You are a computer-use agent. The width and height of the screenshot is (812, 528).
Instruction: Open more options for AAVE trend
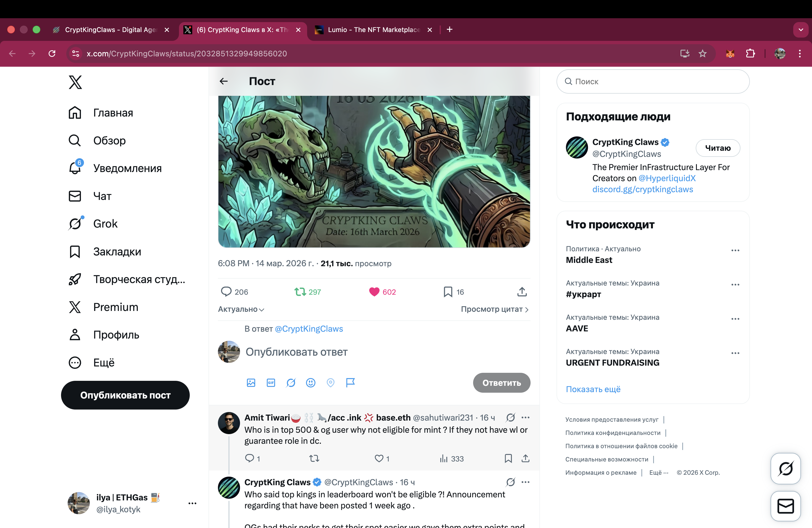coord(735,319)
